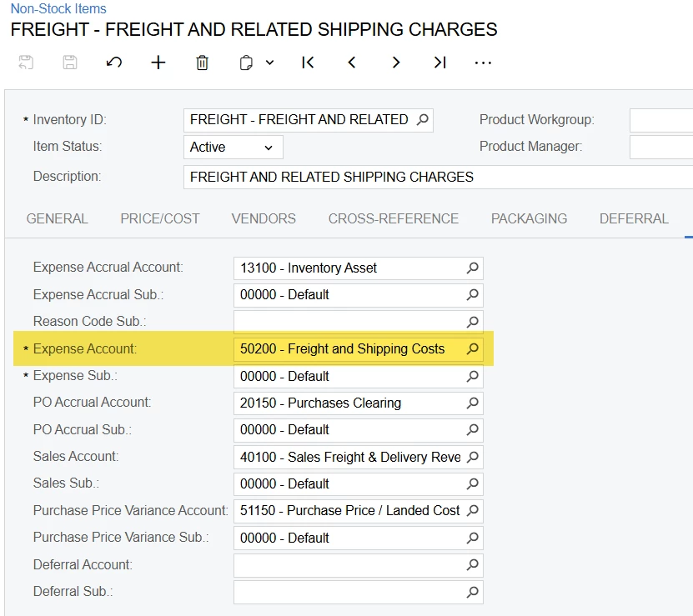Viewport: 693px width, 616px height.
Task: Open the CROSS-REFERENCE tab
Action: coord(394,218)
